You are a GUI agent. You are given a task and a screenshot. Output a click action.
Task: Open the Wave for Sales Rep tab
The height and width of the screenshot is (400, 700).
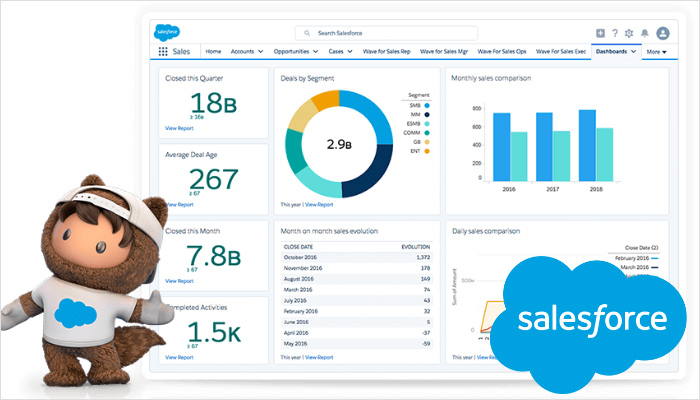[x=386, y=51]
